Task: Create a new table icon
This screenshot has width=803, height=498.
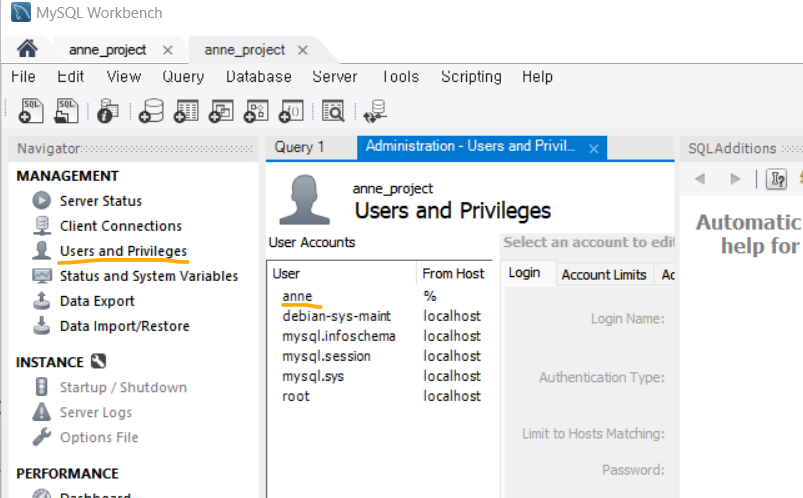Action: (x=186, y=111)
